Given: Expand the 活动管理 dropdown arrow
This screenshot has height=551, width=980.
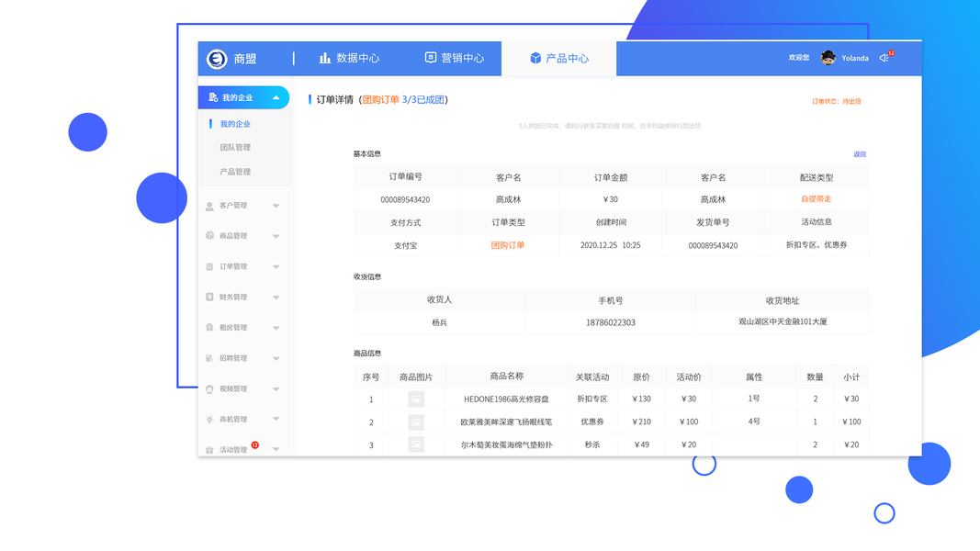Looking at the screenshot, I should tap(276, 449).
